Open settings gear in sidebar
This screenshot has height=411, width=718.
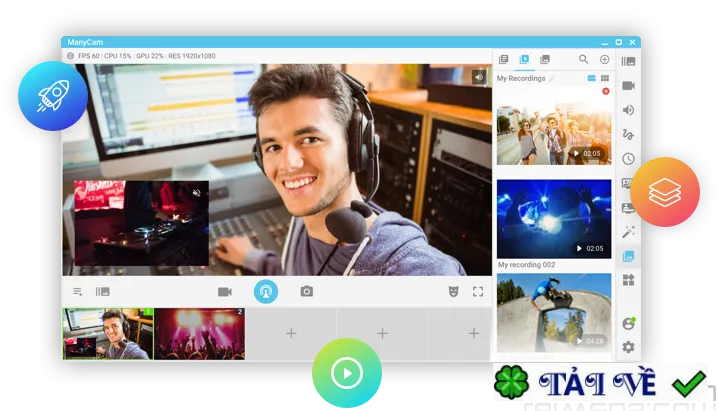(x=628, y=347)
